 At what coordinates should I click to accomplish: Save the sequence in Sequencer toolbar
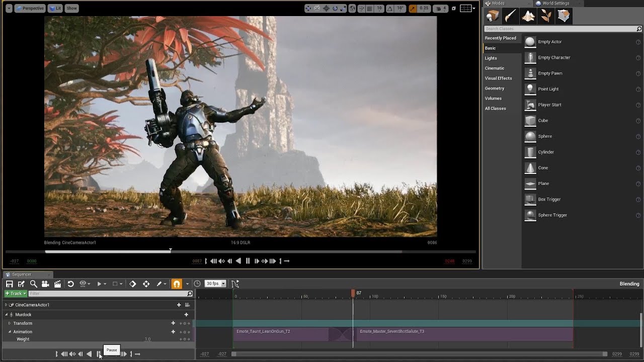click(9, 284)
